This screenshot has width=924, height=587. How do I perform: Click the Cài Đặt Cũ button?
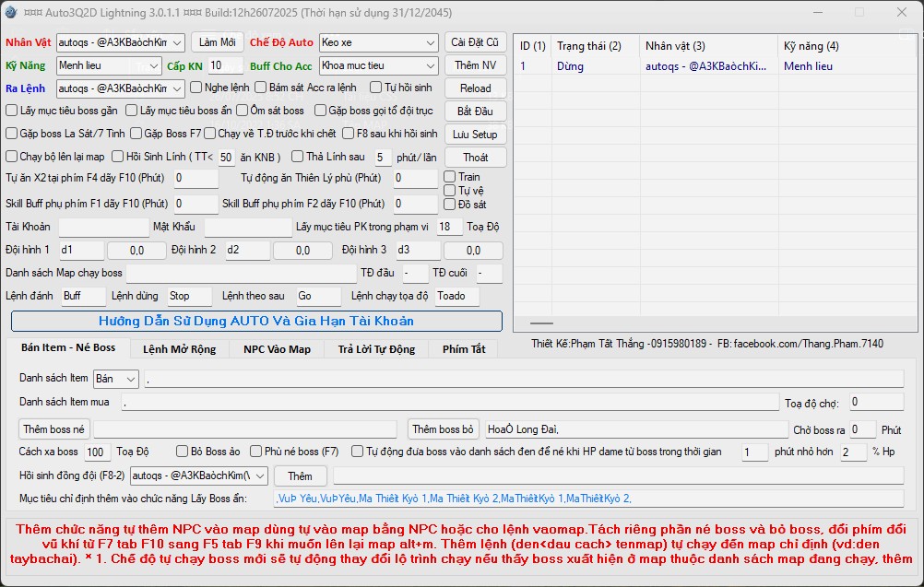(475, 42)
